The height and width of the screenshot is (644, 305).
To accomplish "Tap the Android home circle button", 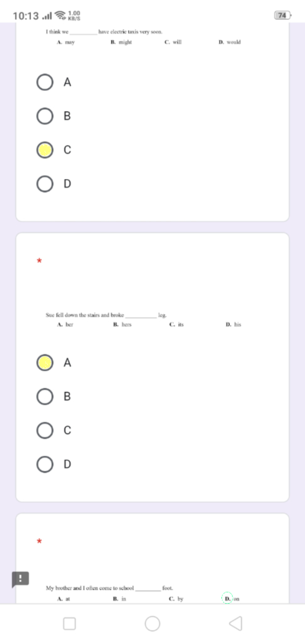I will (x=152, y=623).
